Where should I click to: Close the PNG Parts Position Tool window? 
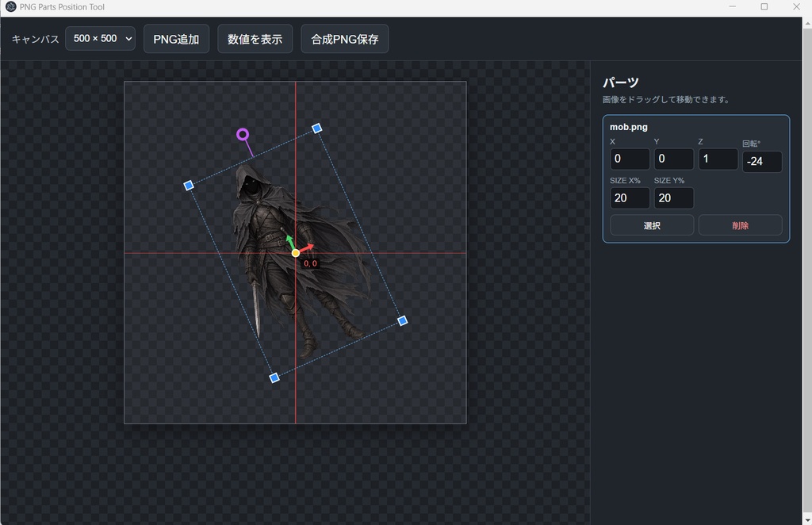[x=796, y=6]
